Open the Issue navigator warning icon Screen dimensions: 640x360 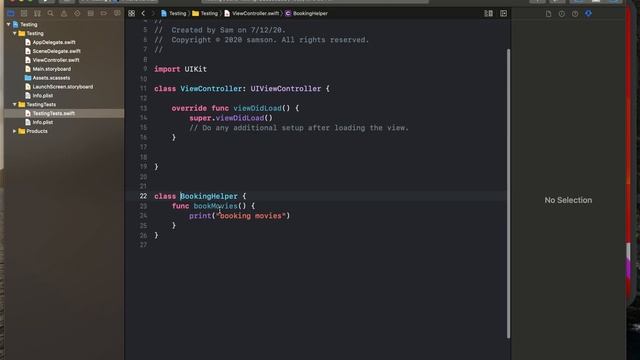pos(64,13)
